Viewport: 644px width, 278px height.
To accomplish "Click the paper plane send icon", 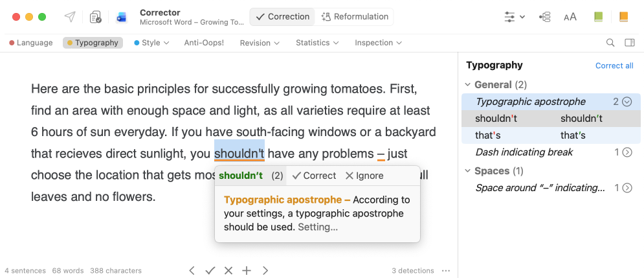I will coord(70,17).
